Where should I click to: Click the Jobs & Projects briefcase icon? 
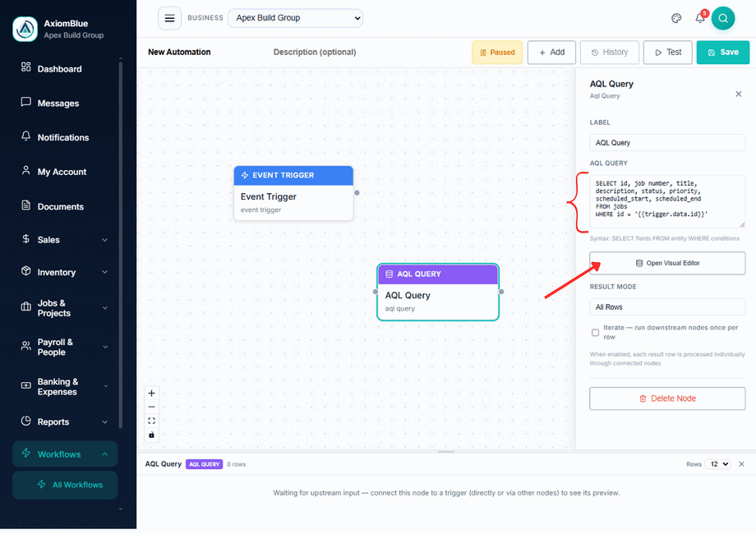26,307
